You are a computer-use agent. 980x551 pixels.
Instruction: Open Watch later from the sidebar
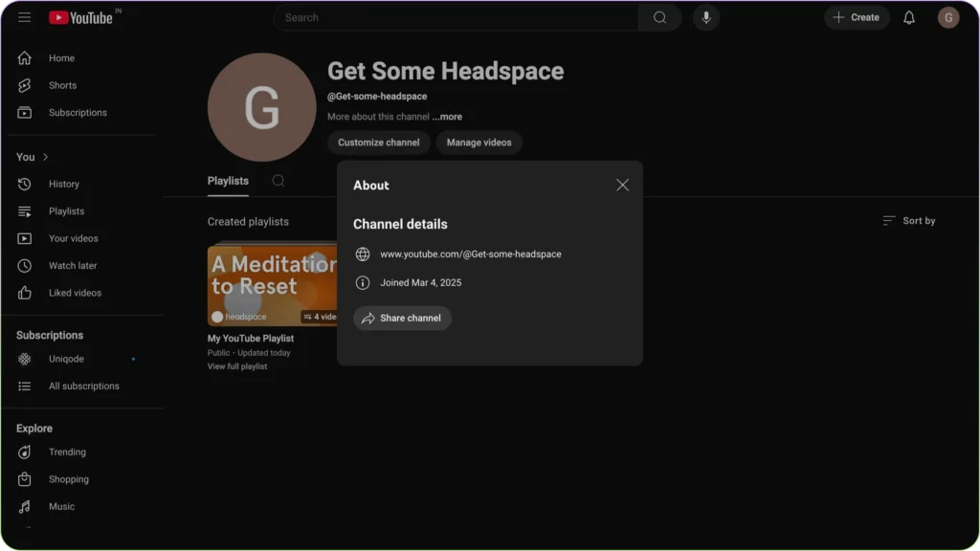(x=73, y=265)
